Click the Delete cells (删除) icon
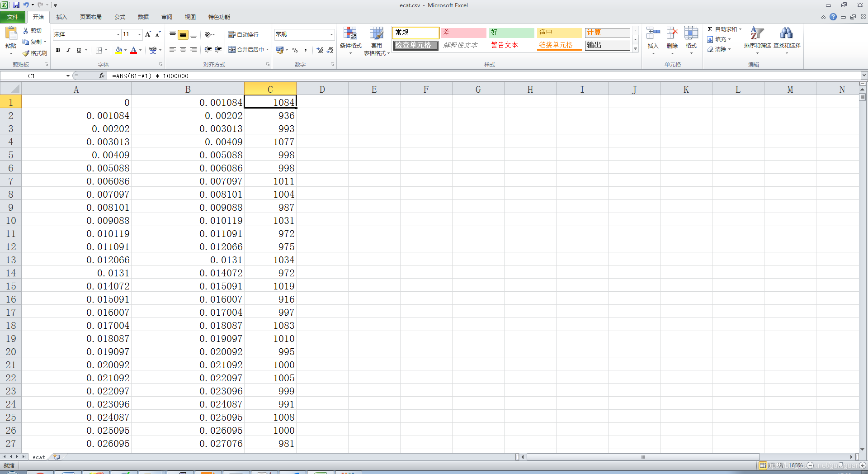 [672, 33]
